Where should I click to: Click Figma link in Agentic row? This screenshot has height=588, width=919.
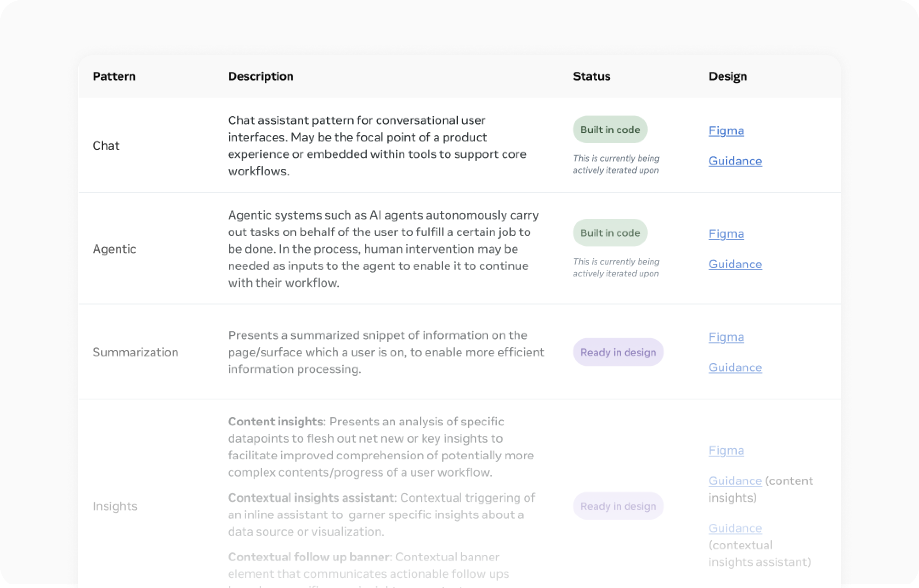(x=726, y=234)
